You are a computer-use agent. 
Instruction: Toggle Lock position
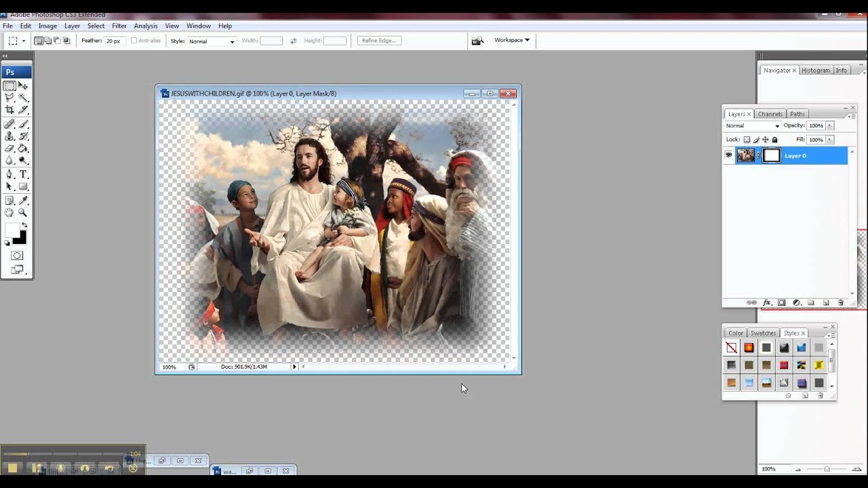(x=765, y=140)
